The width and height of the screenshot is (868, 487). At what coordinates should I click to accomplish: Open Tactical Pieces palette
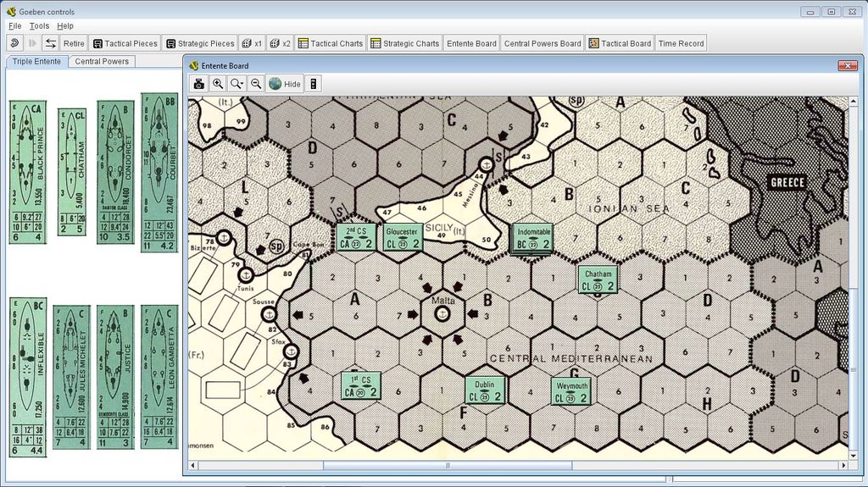pos(125,43)
